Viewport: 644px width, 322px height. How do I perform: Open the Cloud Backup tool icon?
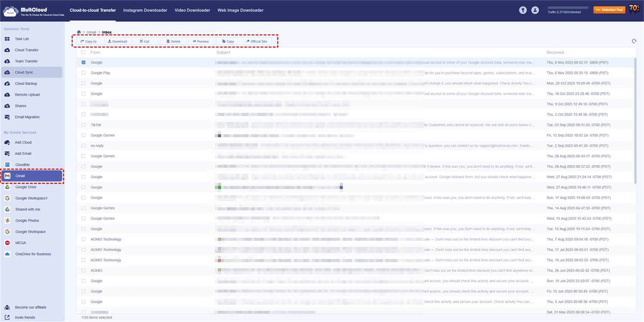[x=7, y=84]
